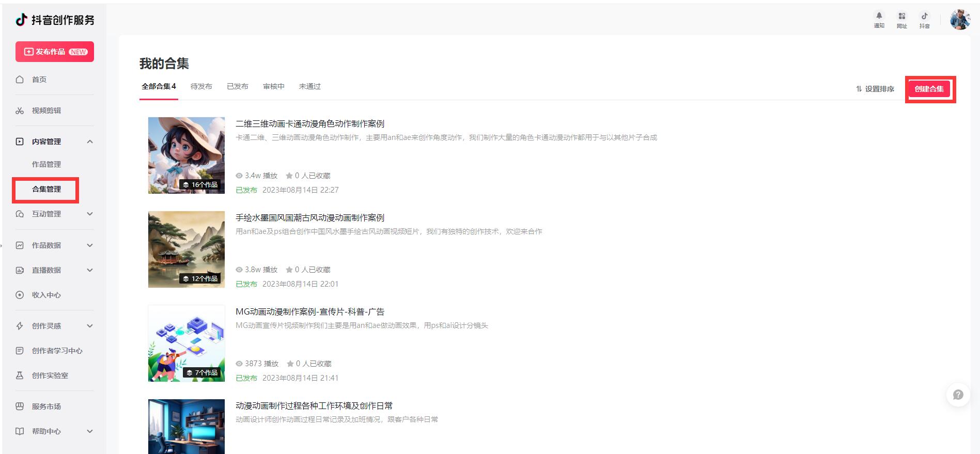Go to 首页 in the sidebar
Image resolution: width=980 pixels, height=454 pixels.
coord(39,80)
